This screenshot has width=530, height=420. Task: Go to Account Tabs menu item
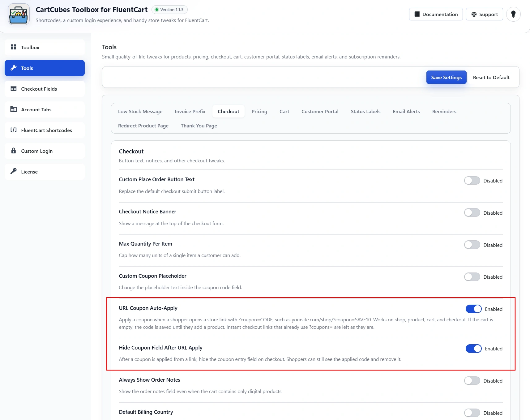click(45, 109)
